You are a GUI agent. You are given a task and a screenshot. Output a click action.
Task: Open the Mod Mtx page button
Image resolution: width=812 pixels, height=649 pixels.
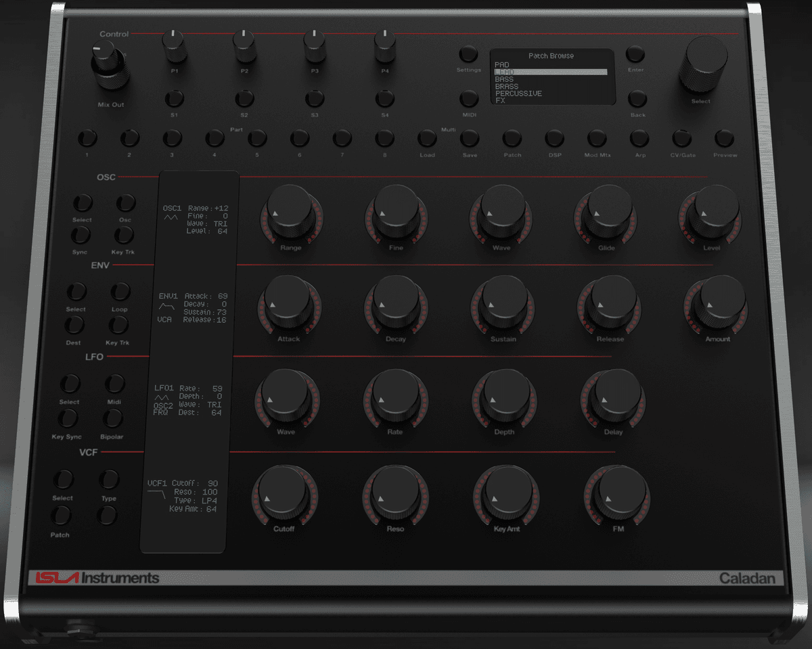tap(597, 139)
